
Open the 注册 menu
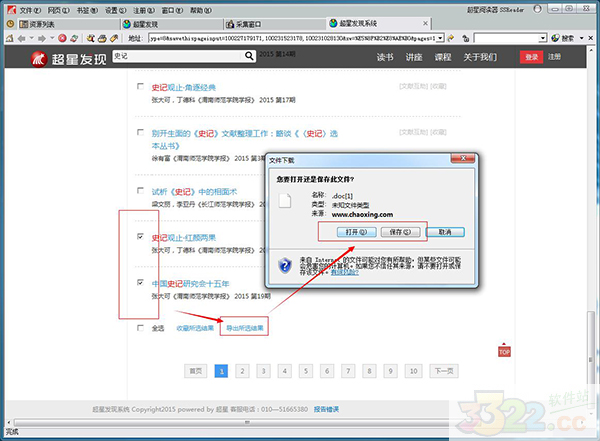[x=144, y=10]
